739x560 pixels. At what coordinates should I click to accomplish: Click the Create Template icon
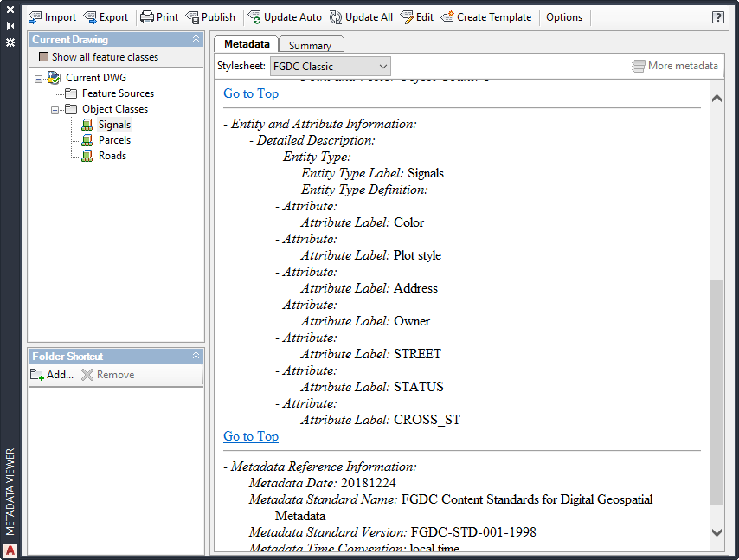tap(447, 17)
